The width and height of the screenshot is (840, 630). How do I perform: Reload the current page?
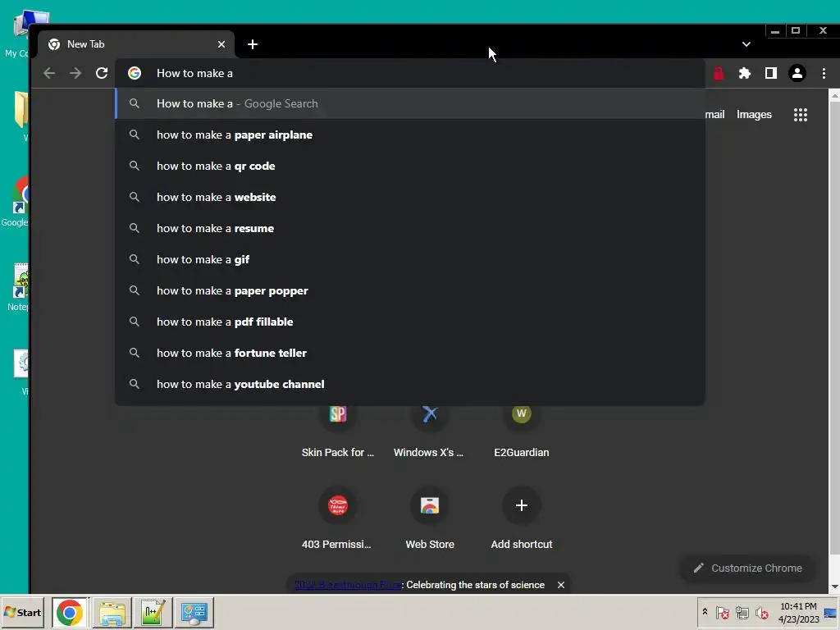click(x=102, y=73)
